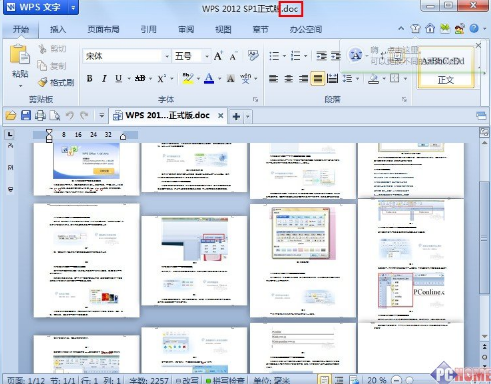This screenshot has height=384, width=491.
Task: Toggle Bold formatting
Action: 89,79
